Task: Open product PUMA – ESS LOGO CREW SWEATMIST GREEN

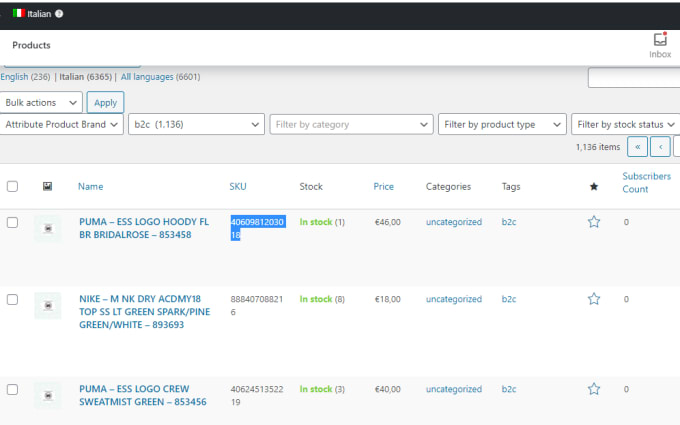Action: pyautogui.click(x=143, y=395)
